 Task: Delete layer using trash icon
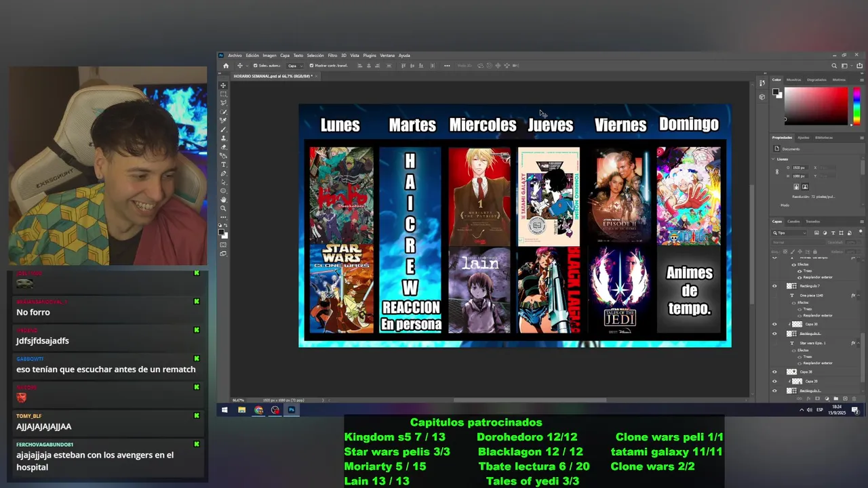pyautogui.click(x=854, y=399)
